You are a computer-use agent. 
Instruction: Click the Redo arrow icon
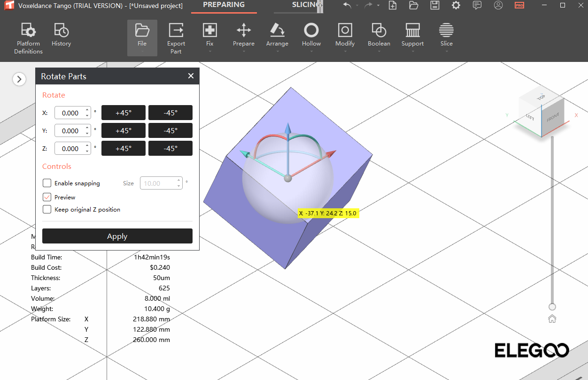[369, 6]
